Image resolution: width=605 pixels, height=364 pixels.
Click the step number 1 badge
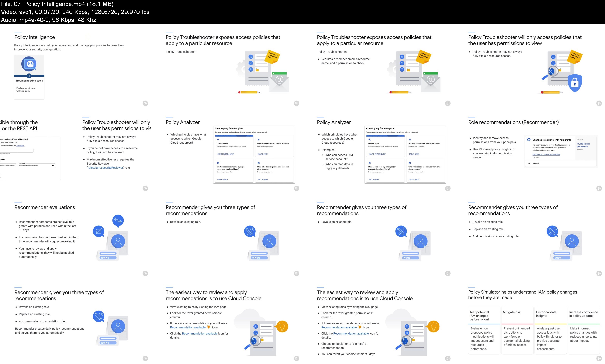pos(29,76)
